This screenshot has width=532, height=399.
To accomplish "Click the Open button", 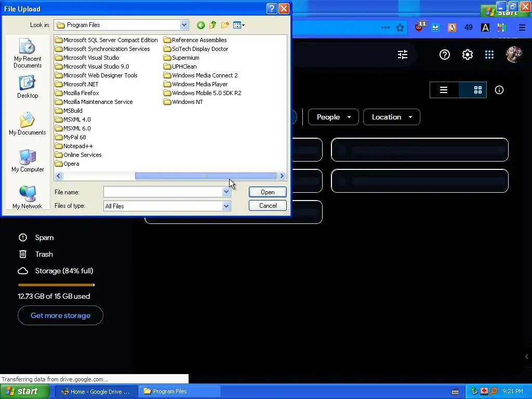I will pos(268,192).
